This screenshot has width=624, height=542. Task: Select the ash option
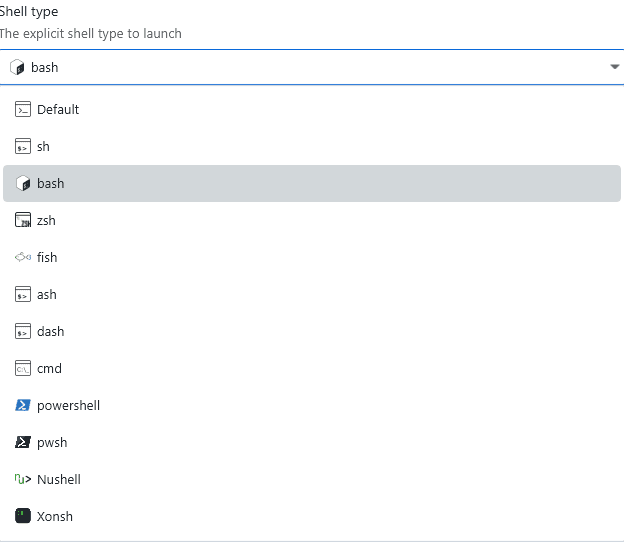click(47, 294)
